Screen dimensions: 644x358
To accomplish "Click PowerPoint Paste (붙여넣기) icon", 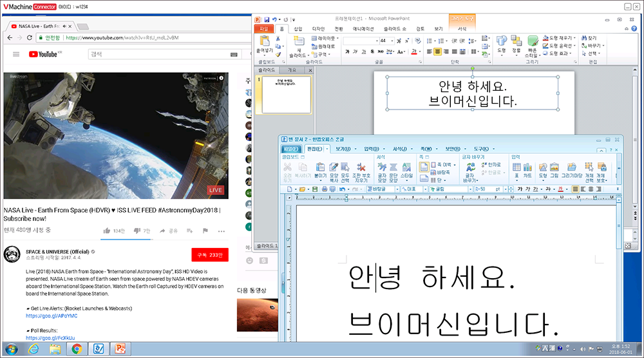I will [264, 41].
